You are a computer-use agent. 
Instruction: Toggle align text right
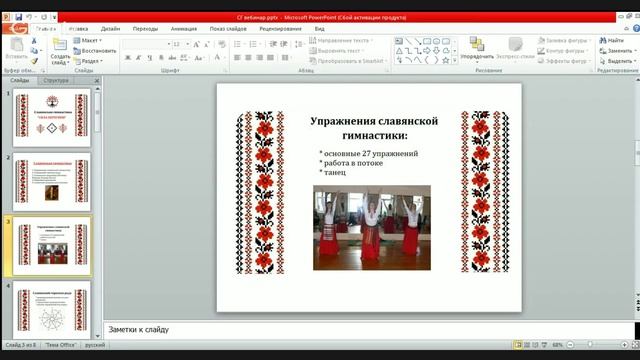(259, 58)
